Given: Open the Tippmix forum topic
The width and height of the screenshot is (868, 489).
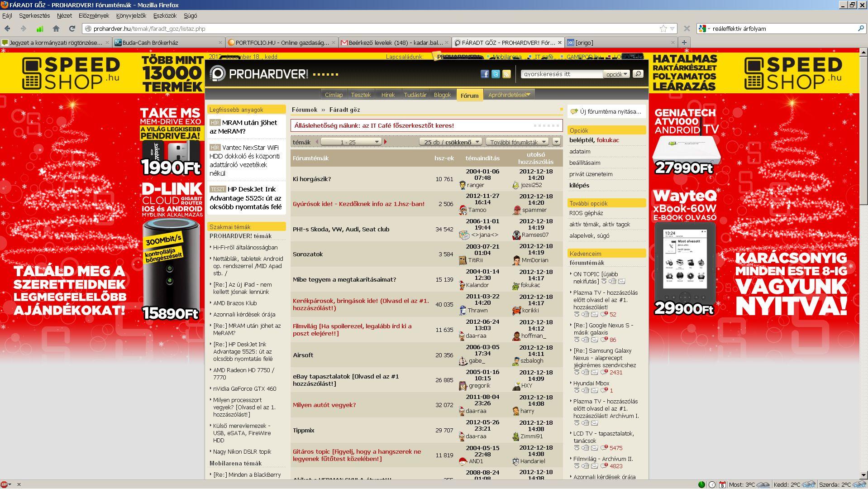Looking at the screenshot, I should (x=303, y=430).
